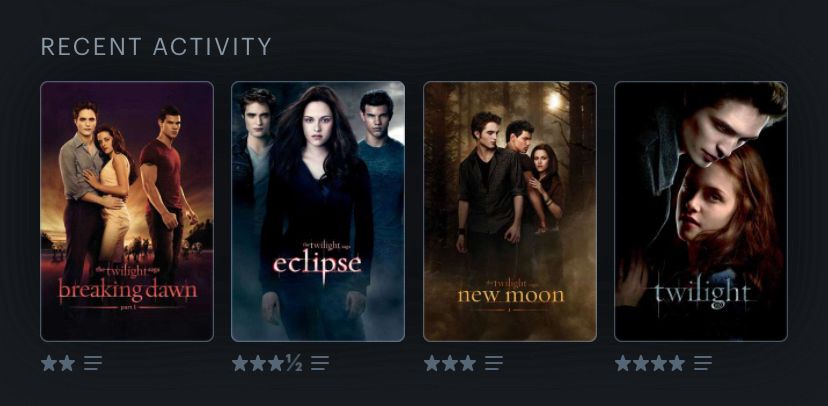Click the third full star under Eclipse
Viewport: 828px width, 406px height.
(x=276, y=363)
